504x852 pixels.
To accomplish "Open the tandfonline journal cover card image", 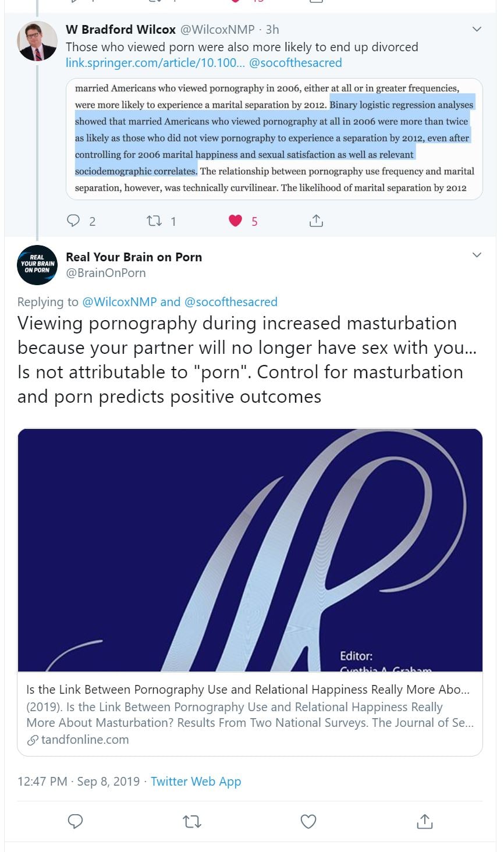I will point(250,550).
